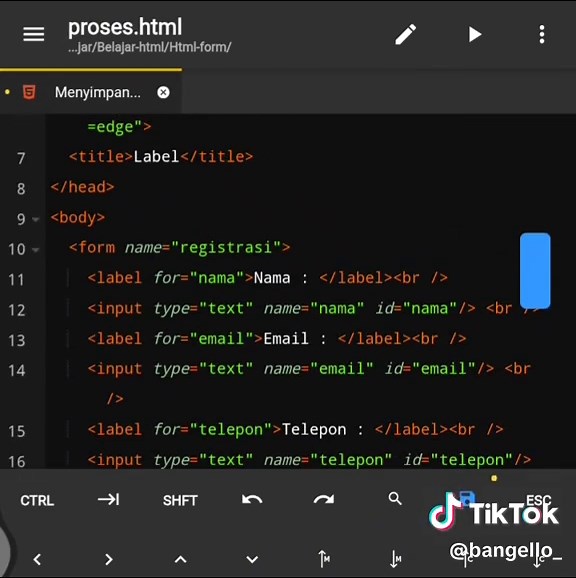Viewport: 576px width, 578px height.
Task: Run the file with the play button
Action: click(475, 35)
